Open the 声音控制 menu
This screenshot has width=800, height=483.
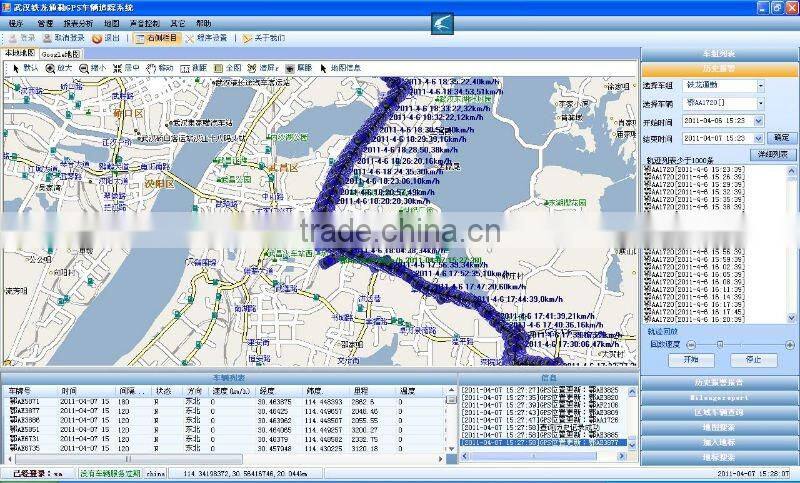click(145, 23)
